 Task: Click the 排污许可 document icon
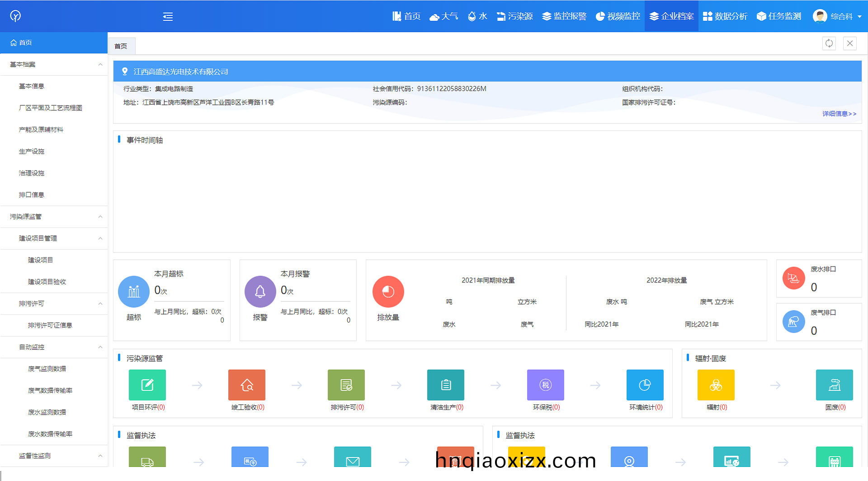(x=346, y=385)
